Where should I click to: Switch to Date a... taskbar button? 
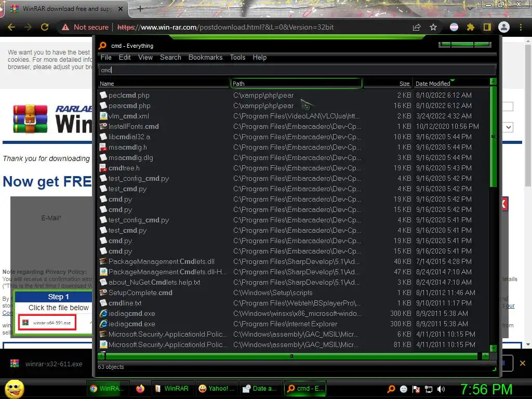tap(260, 389)
